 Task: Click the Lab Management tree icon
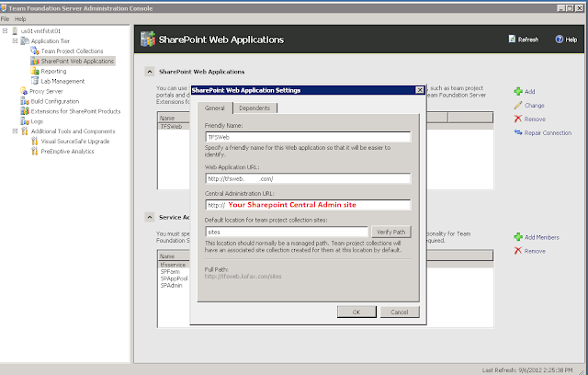coord(35,81)
